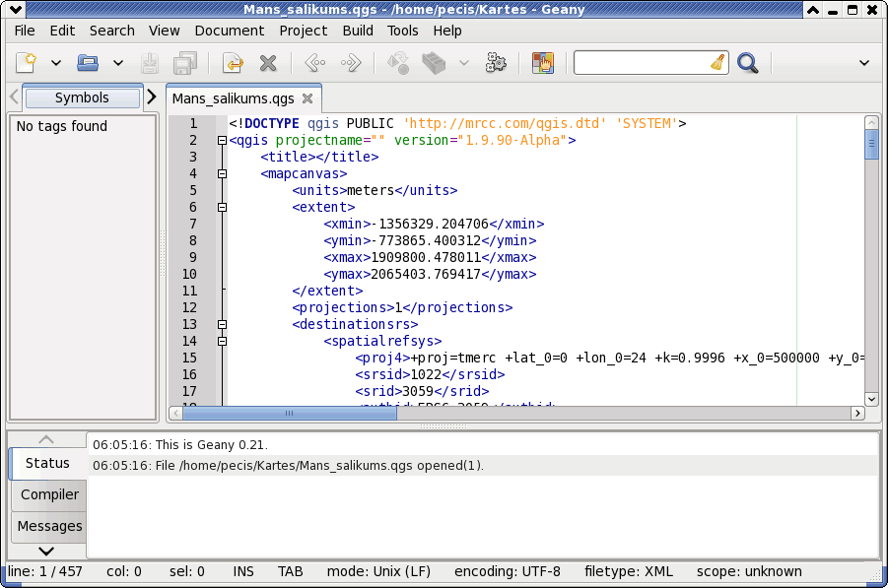The image size is (888, 588).
Task: Click the editor scroll-right arrow
Action: point(858,413)
